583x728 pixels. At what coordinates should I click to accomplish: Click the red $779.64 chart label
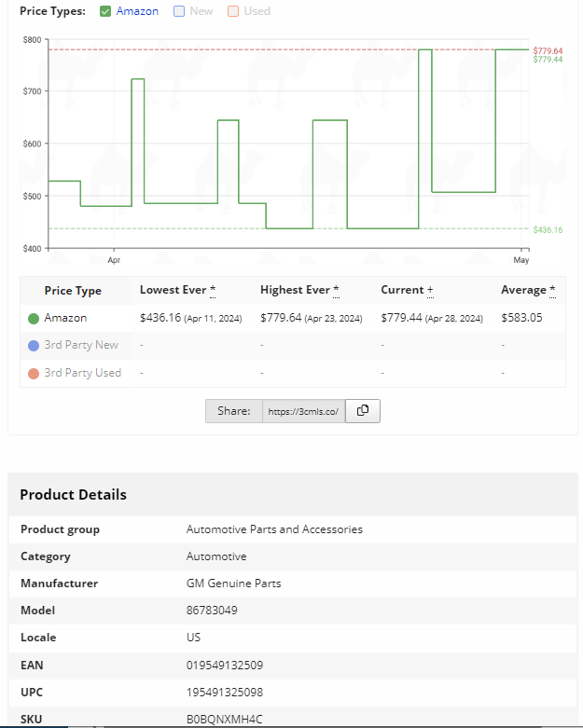[548, 51]
